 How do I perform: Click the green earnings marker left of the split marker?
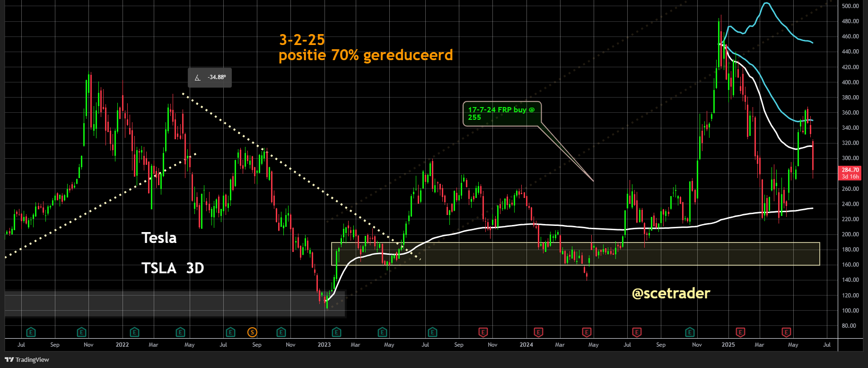point(230,332)
